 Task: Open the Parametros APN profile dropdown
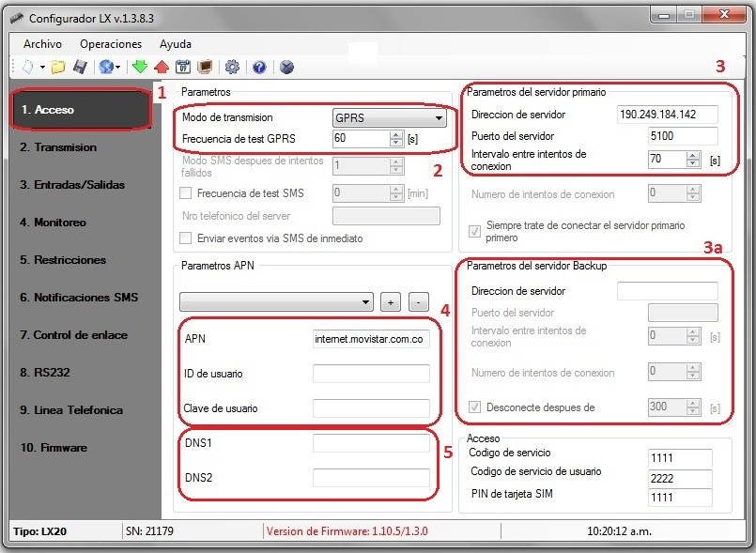tap(276, 302)
